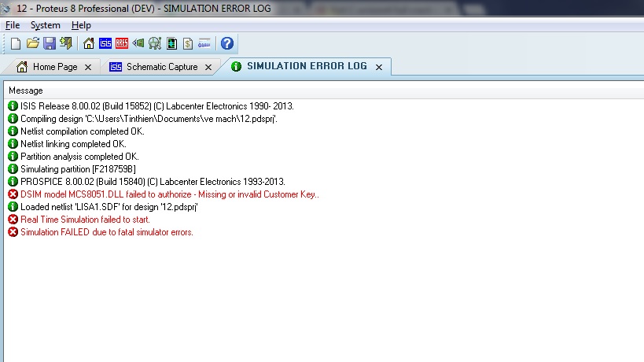
Task: Launch ISIS Schematic Capture from the toolbar
Action: point(105,43)
